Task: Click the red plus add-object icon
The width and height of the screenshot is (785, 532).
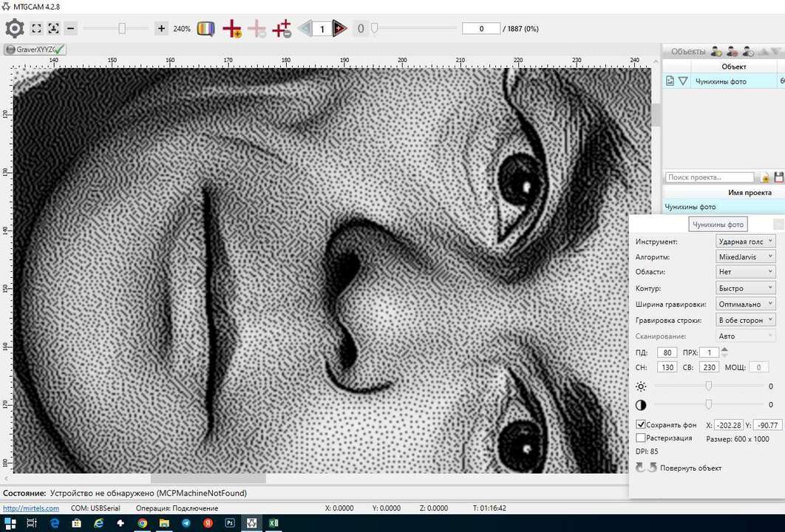Action: pos(232,28)
